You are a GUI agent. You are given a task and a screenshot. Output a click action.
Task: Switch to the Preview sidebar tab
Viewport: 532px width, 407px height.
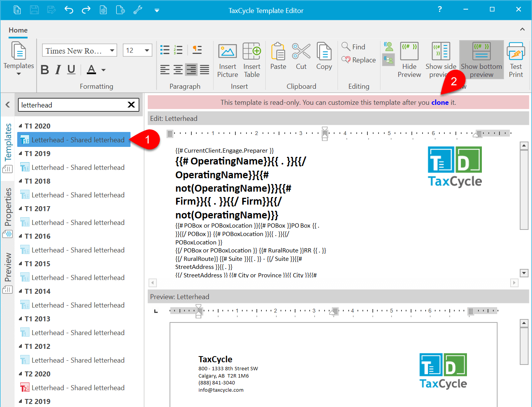coord(8,273)
